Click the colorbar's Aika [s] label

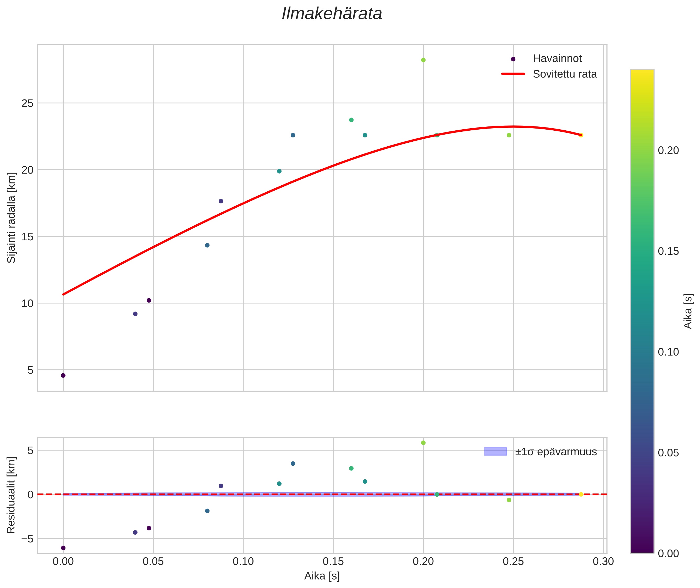[x=688, y=311]
